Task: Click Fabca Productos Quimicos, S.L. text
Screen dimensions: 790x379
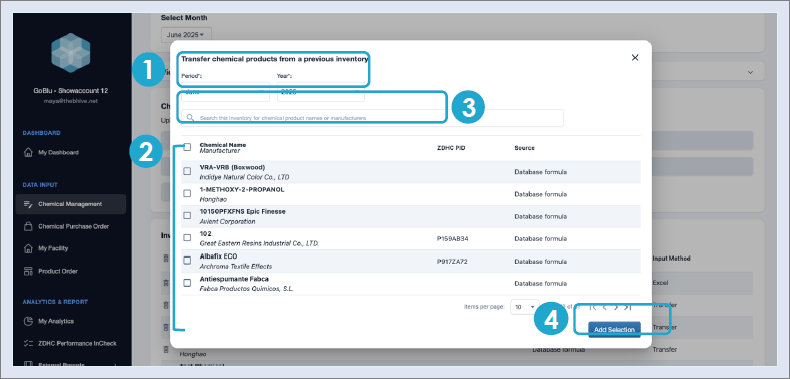Action: [x=246, y=289]
